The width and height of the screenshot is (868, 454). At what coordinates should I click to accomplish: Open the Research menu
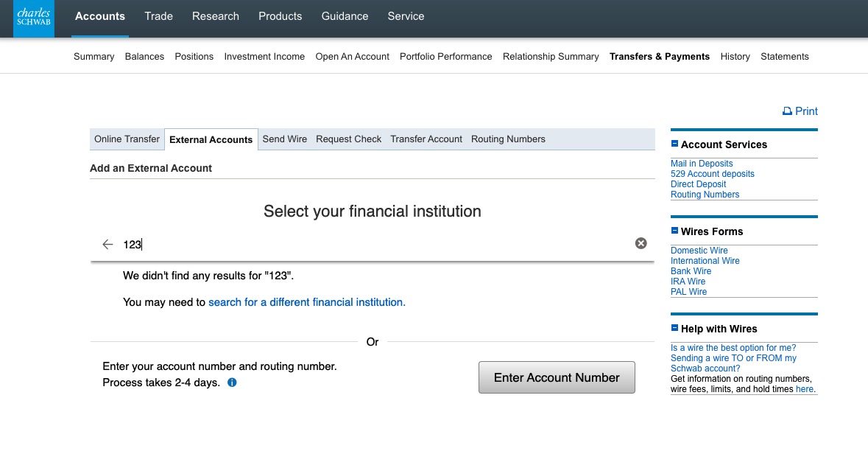point(215,16)
